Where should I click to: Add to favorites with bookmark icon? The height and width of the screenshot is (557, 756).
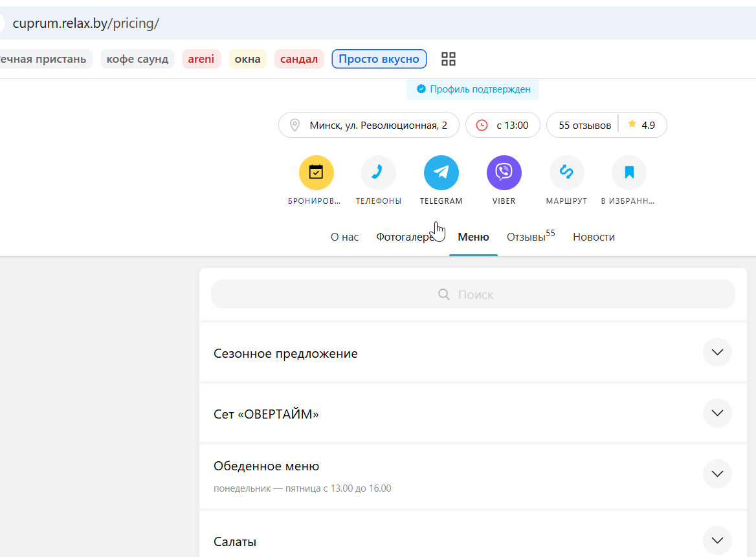[x=629, y=173]
